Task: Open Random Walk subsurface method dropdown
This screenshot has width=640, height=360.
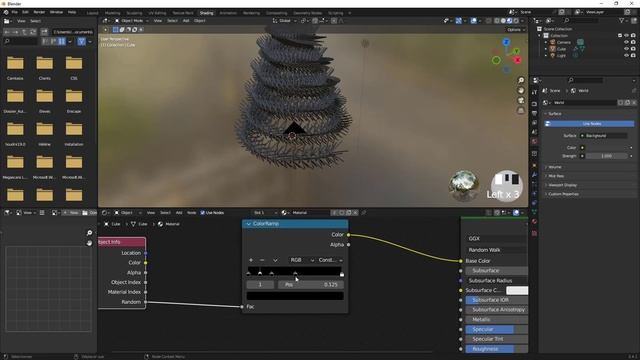Action: pyautogui.click(x=496, y=250)
